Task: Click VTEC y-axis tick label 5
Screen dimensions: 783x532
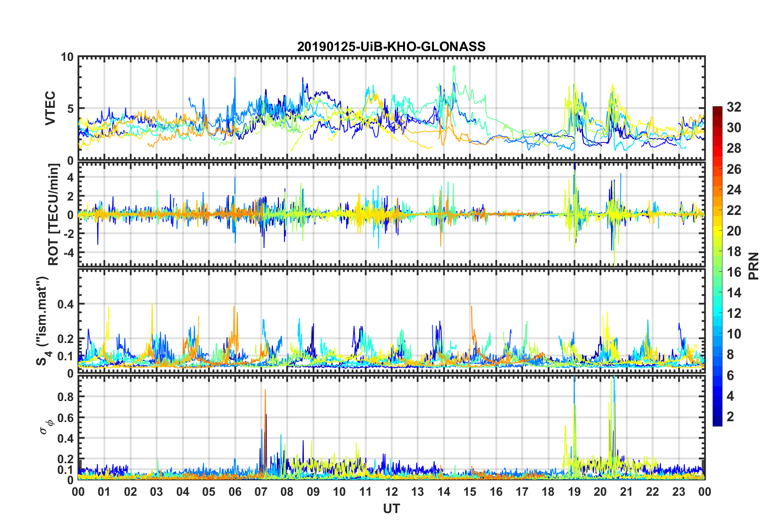Action: click(x=70, y=109)
